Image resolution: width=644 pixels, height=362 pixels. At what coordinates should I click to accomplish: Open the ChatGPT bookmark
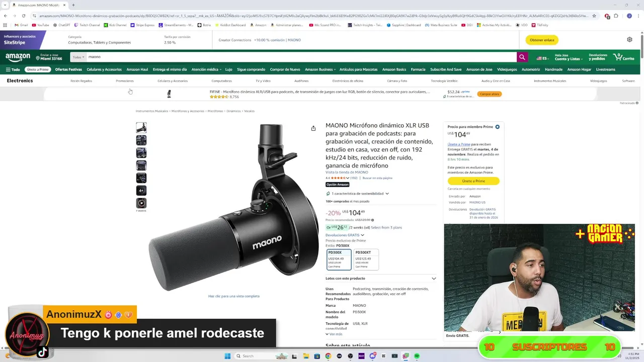click(61, 25)
